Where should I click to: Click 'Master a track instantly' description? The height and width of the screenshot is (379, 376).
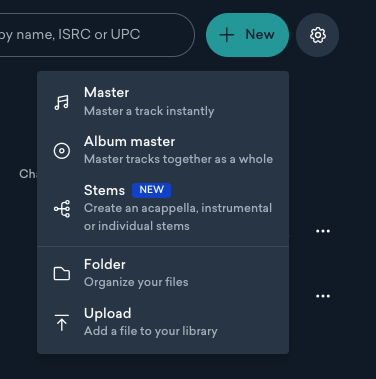pos(149,111)
